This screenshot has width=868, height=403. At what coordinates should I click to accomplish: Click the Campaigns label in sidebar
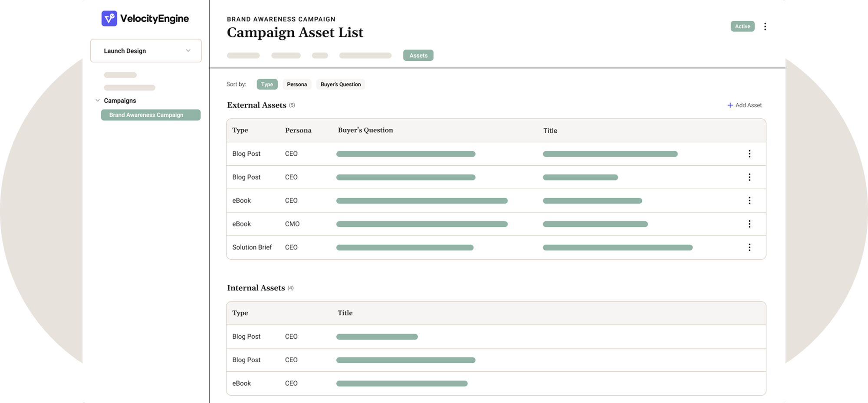click(x=120, y=101)
